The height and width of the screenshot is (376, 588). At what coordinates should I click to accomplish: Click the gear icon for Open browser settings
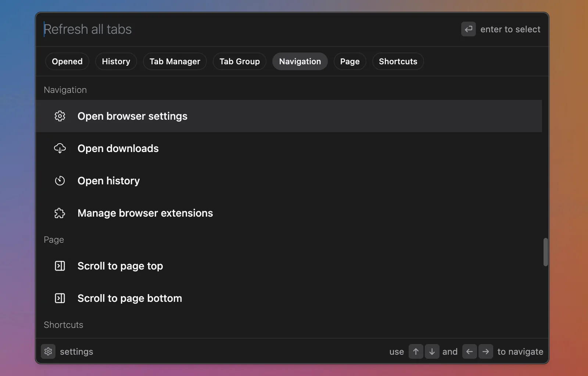pos(60,116)
